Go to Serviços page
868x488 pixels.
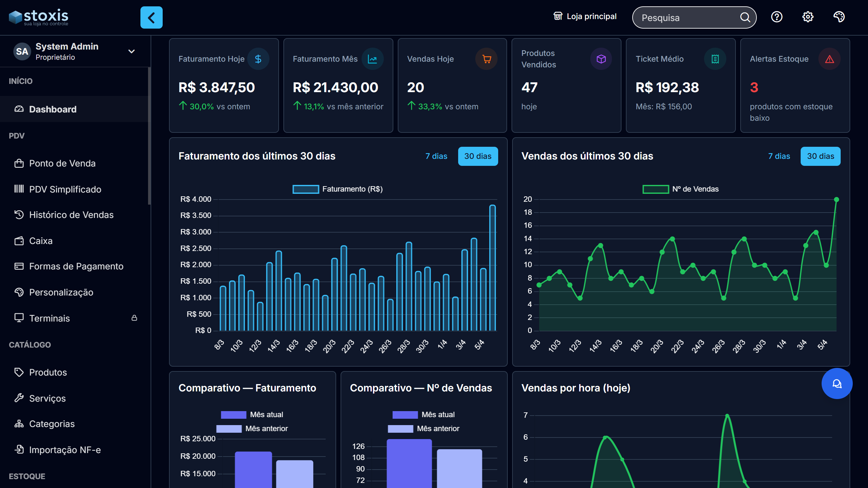74,398
